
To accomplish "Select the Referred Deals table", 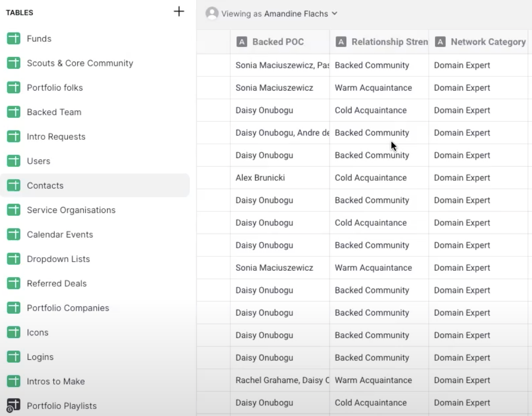I will pyautogui.click(x=57, y=283).
